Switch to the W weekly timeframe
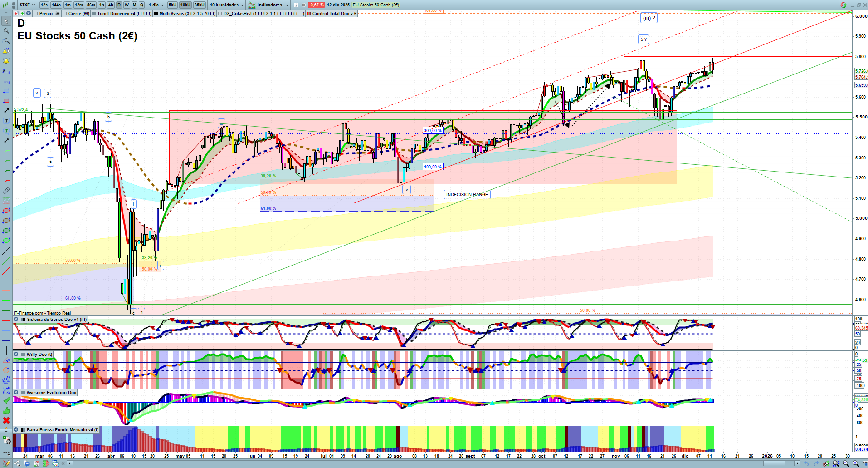Viewport: 868px width, 468px height. pos(127,5)
